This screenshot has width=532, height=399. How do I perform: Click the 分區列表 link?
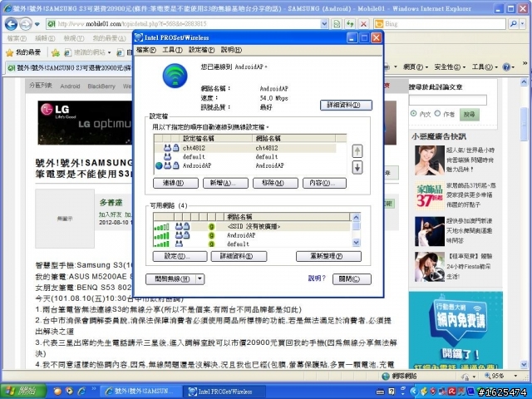[x=41, y=86]
